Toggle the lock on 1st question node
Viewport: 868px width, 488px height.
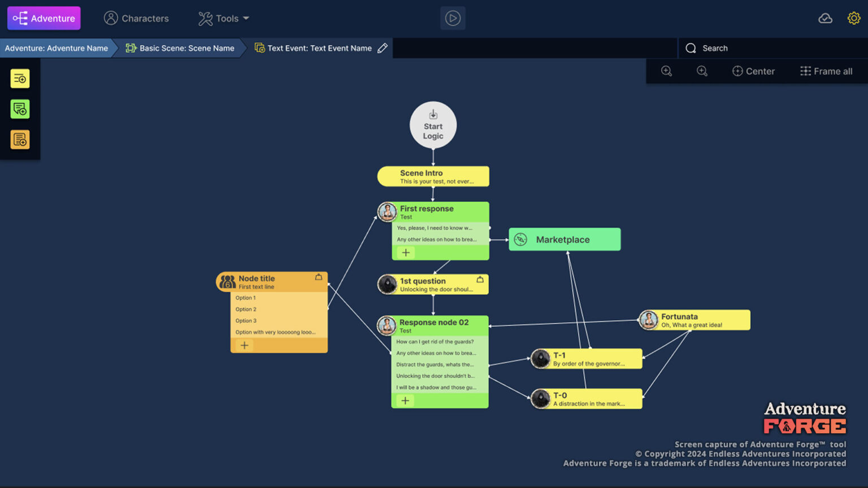pos(480,280)
